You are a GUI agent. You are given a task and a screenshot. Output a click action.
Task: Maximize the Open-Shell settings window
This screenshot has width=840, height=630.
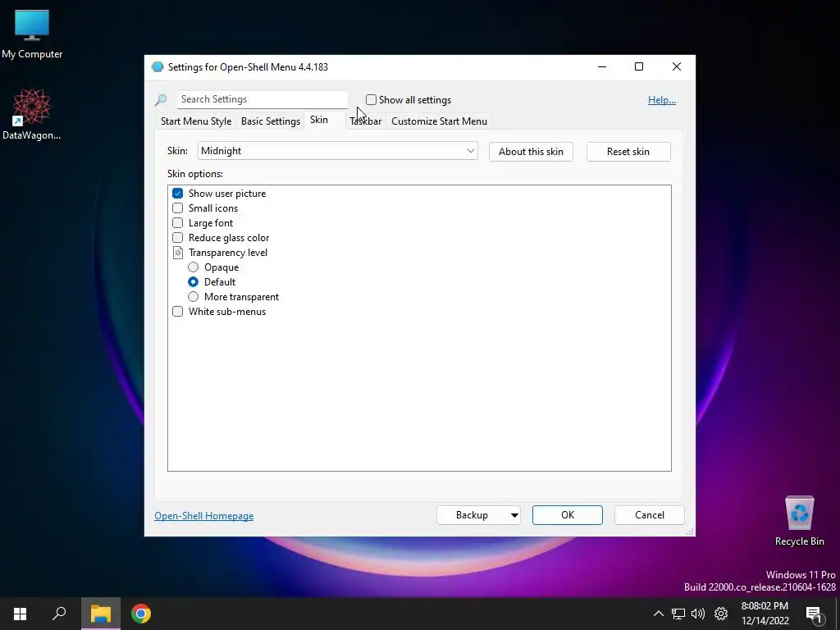click(x=638, y=66)
